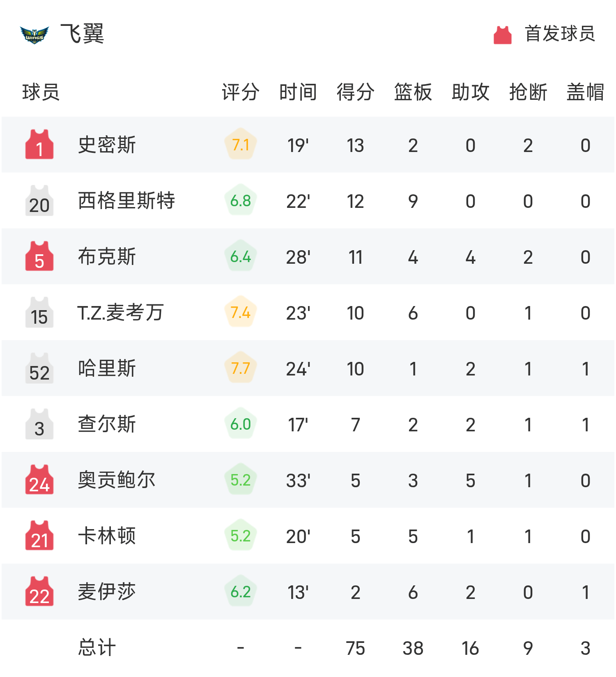
Task: Select the 球员 column header
Action: [x=41, y=93]
